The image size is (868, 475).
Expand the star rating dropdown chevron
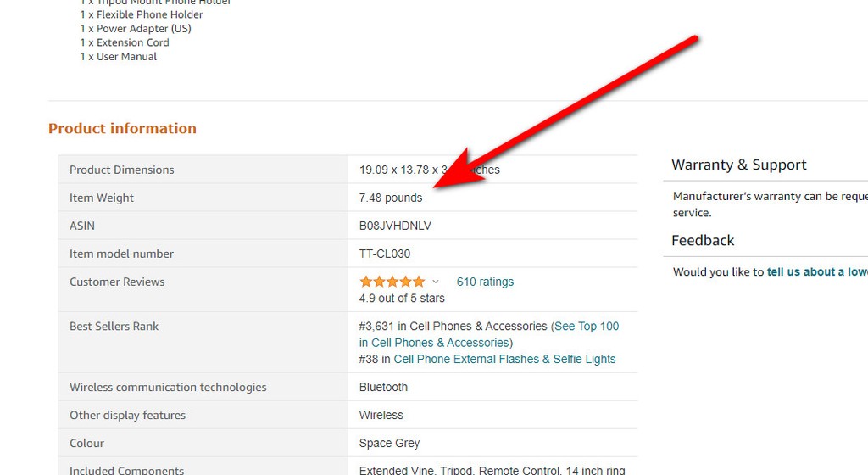[436, 282]
